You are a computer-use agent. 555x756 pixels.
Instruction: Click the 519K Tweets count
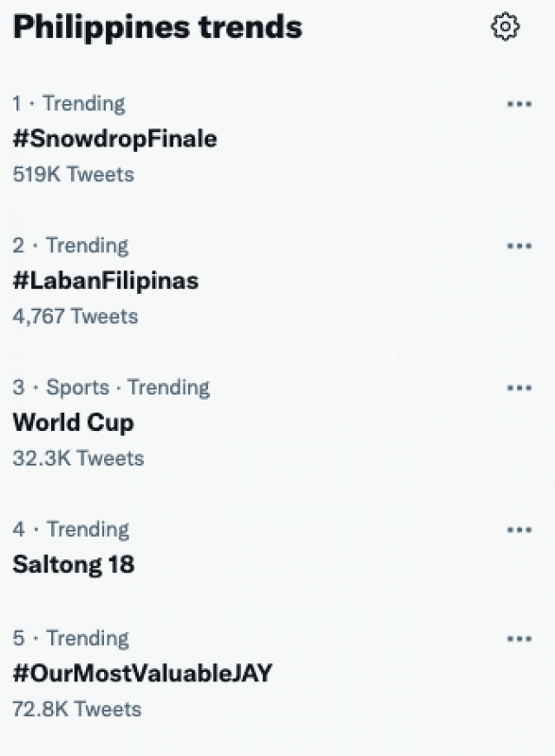click(73, 174)
